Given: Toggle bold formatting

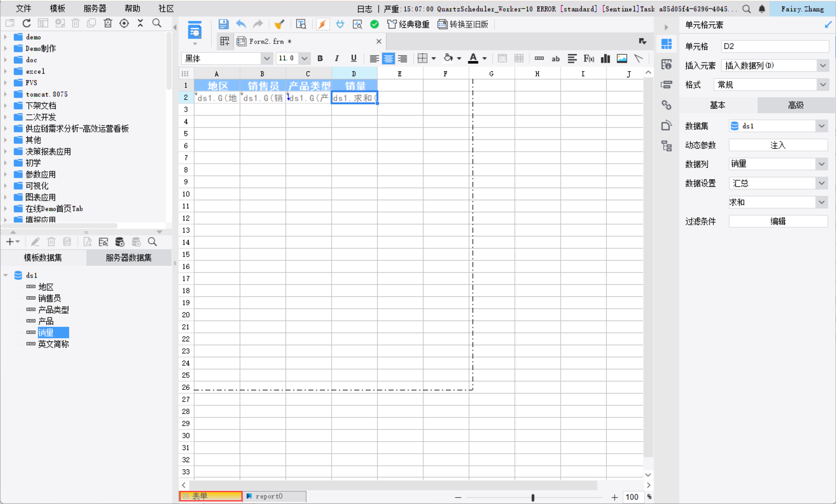Looking at the screenshot, I should click(x=320, y=58).
